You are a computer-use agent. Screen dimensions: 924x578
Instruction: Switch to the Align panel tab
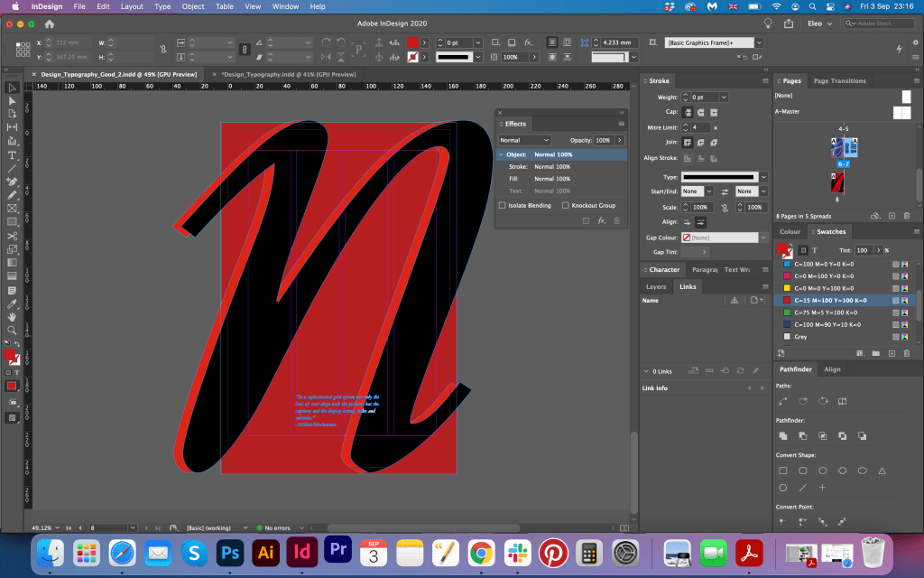pos(832,369)
